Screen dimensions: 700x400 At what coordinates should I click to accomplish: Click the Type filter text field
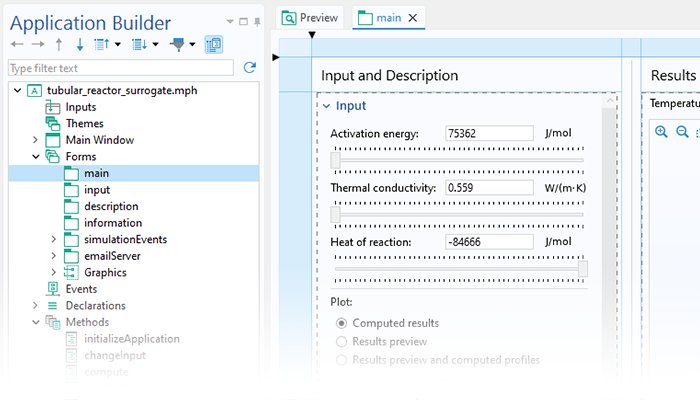(x=121, y=68)
